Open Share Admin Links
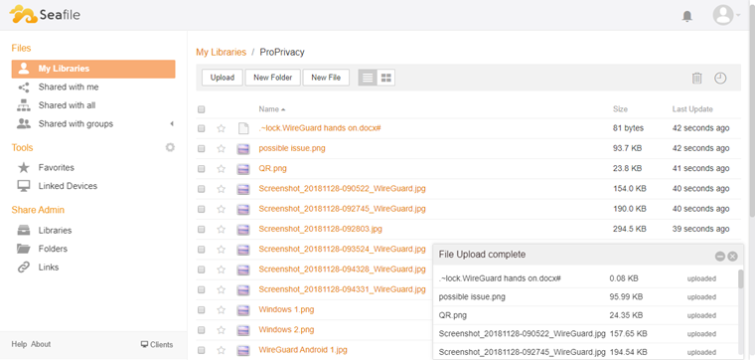755x360 pixels. coord(49,267)
